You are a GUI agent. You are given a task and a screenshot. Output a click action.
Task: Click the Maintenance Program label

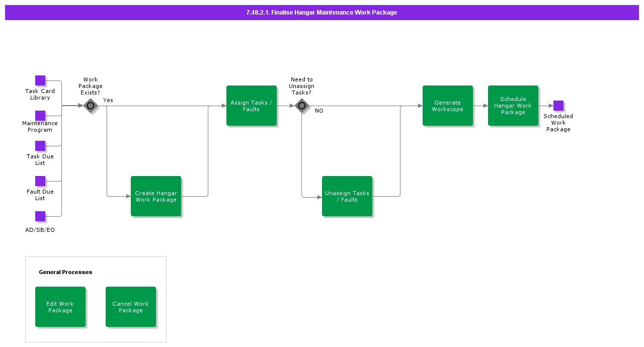point(40,127)
